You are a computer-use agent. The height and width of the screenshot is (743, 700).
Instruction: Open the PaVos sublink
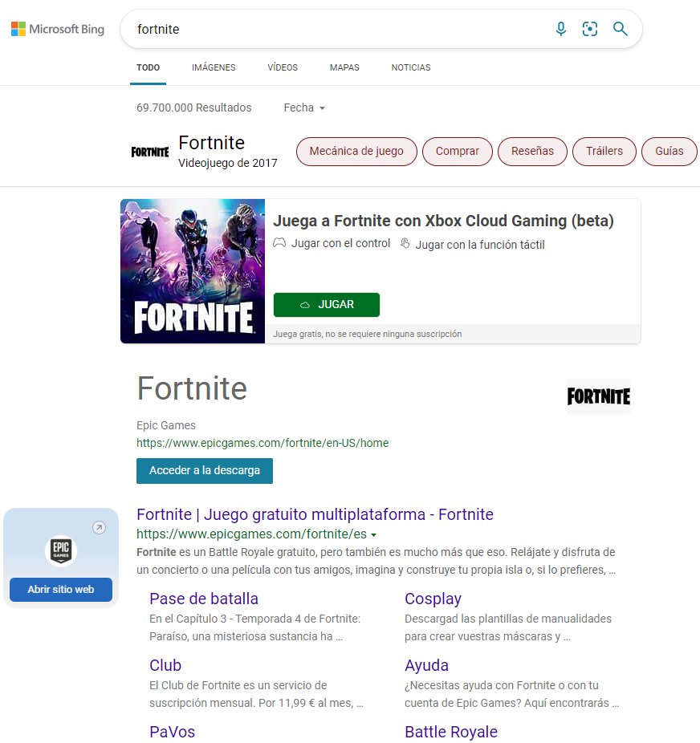click(x=172, y=732)
